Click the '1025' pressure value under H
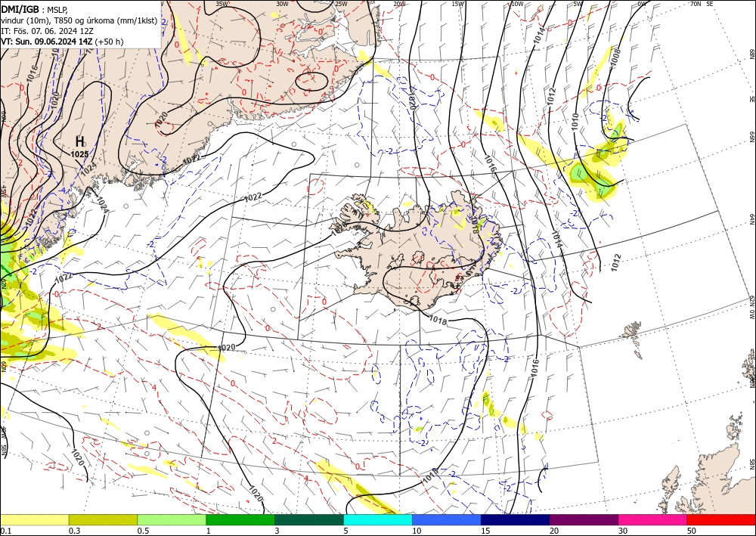Viewport: 756px width, 536px height. (79, 154)
